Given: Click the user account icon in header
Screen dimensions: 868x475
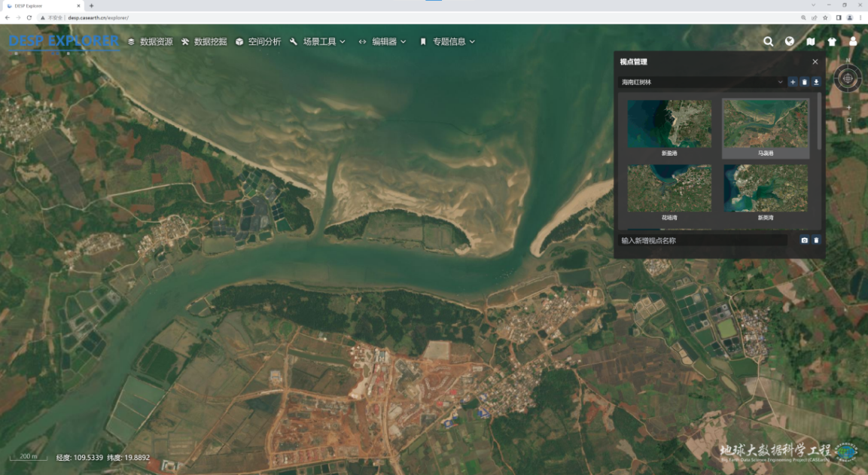Looking at the screenshot, I should (x=853, y=42).
